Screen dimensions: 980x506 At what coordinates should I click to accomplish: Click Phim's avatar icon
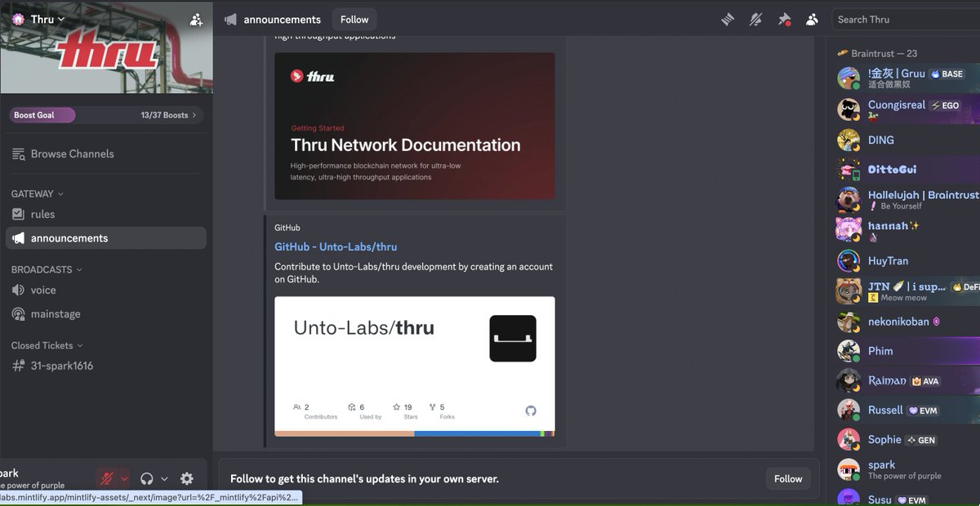849,351
